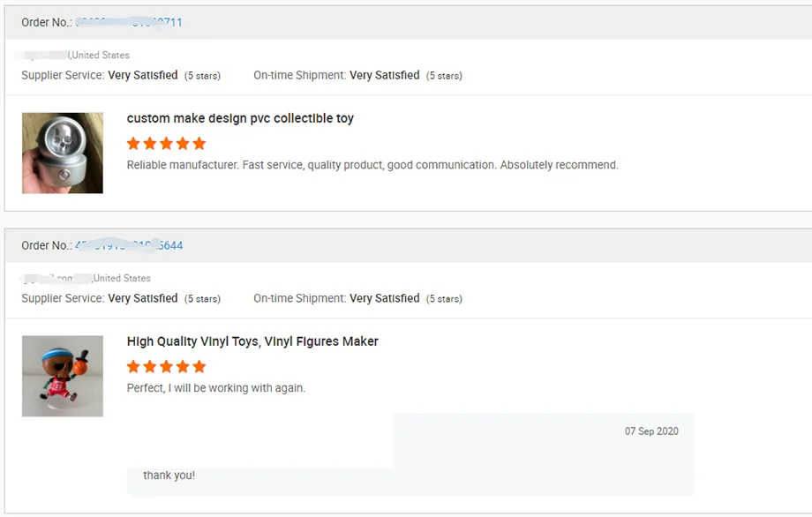The width and height of the screenshot is (812, 517).
Task: Open the skull toy product thumbnail
Action: coord(63,153)
